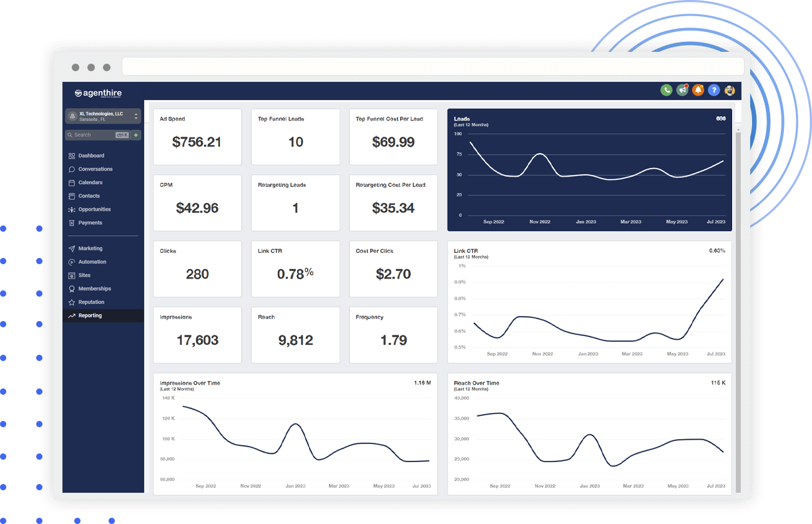This screenshot has height=524, width=812.
Task: Click the Ad Spend value $756.21
Action: click(x=197, y=142)
